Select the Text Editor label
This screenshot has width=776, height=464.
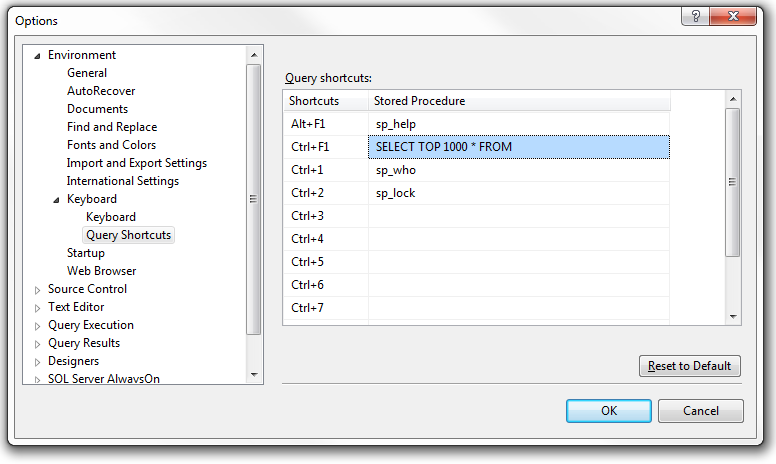pos(76,307)
